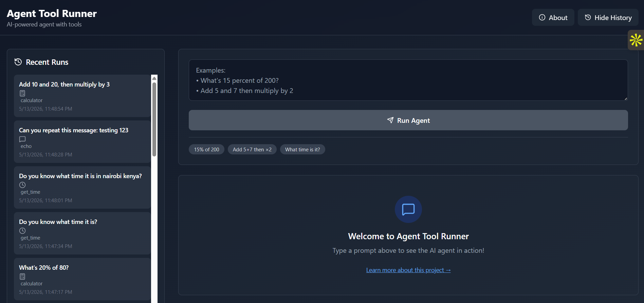Click the info icon in About button

542,17
